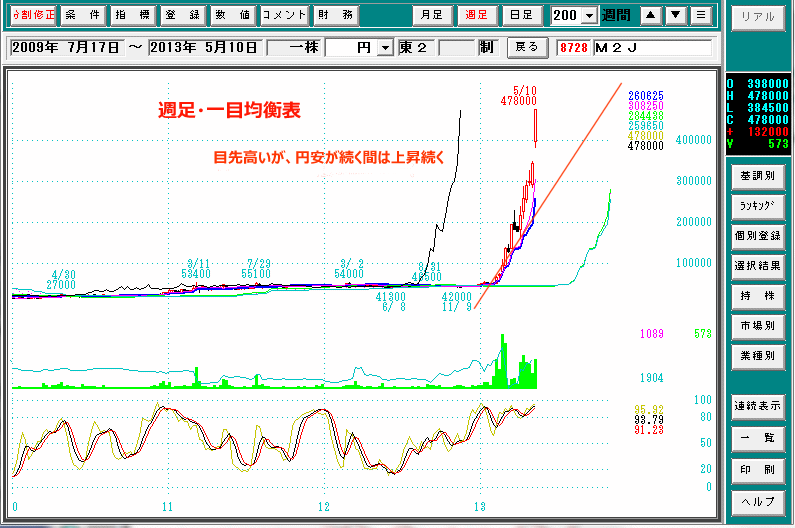
Task: Click the up triangle arrow button
Action: [x=651, y=15]
